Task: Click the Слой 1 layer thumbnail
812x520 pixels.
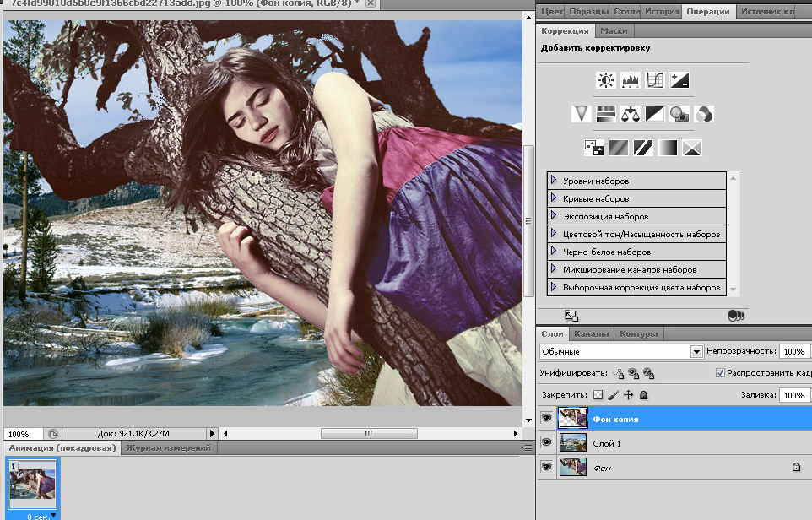Action: pyautogui.click(x=573, y=443)
